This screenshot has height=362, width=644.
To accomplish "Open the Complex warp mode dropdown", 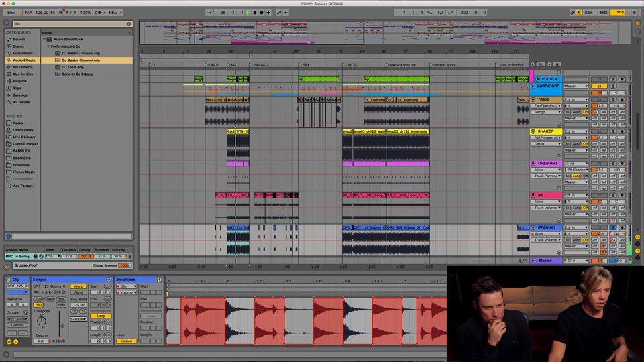I will [78, 319].
